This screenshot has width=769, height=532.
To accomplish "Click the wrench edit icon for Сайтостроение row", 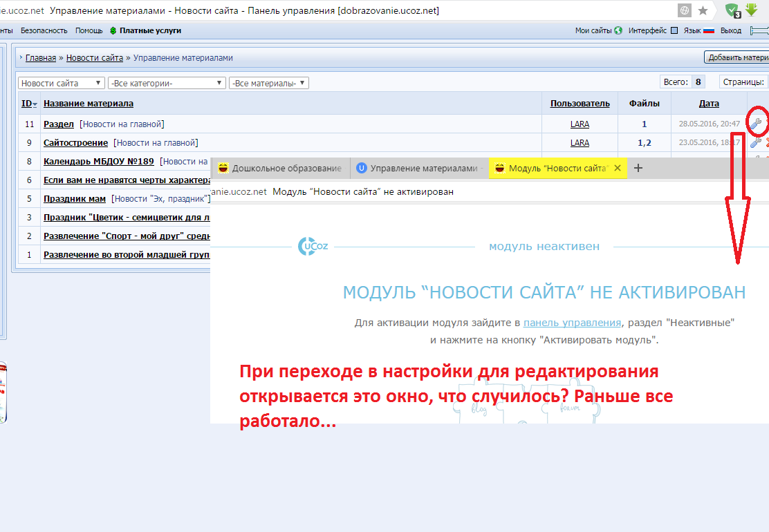I will [x=756, y=142].
